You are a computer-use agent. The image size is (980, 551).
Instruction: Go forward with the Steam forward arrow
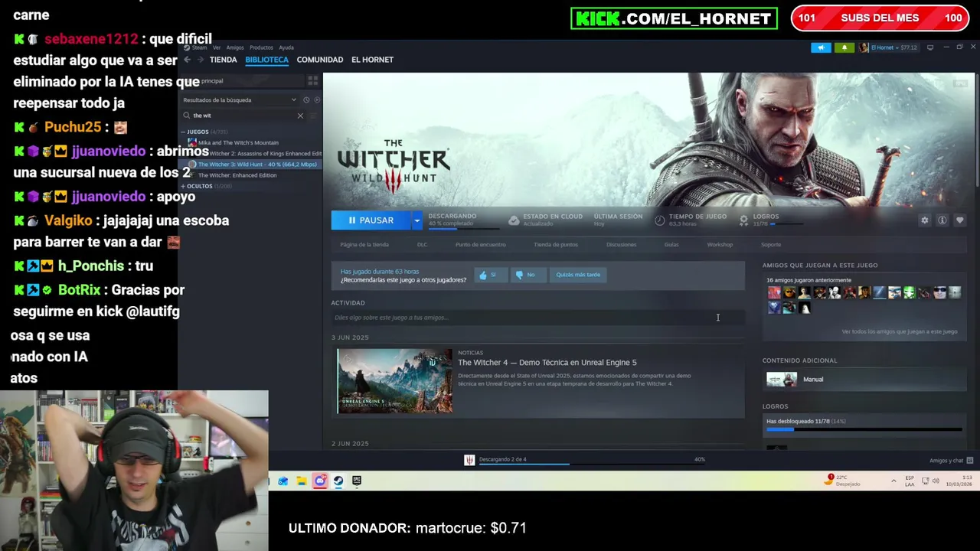tap(201, 60)
